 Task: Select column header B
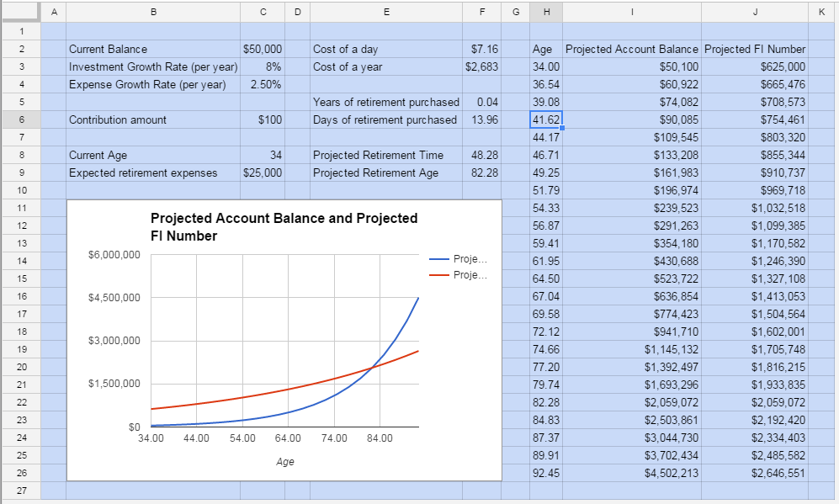153,12
